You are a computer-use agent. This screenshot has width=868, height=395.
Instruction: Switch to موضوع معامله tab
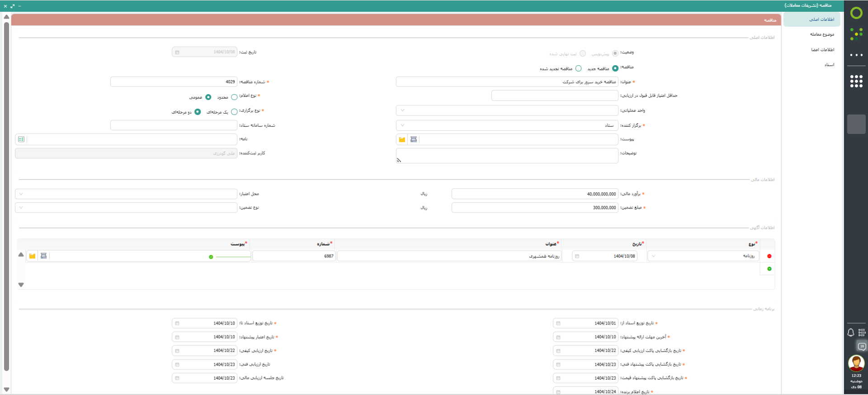click(x=821, y=34)
